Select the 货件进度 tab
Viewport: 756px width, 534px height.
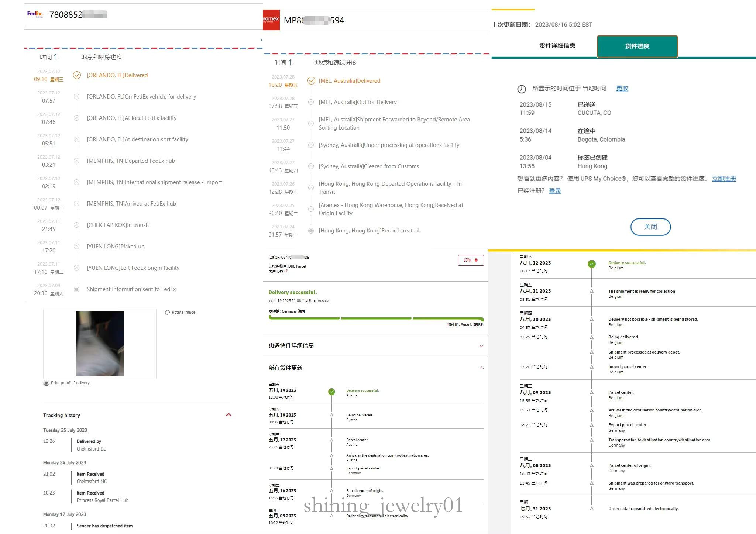tap(637, 46)
